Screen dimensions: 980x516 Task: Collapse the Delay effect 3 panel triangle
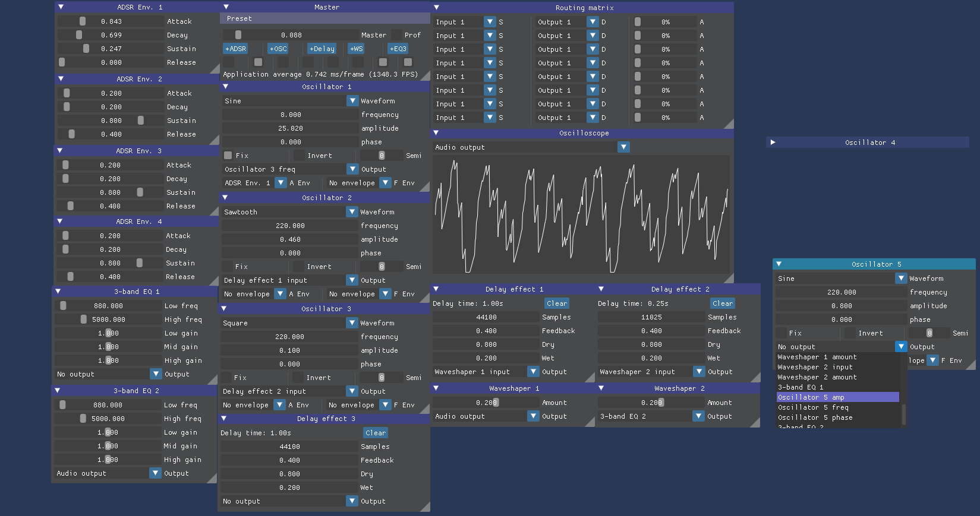224,419
